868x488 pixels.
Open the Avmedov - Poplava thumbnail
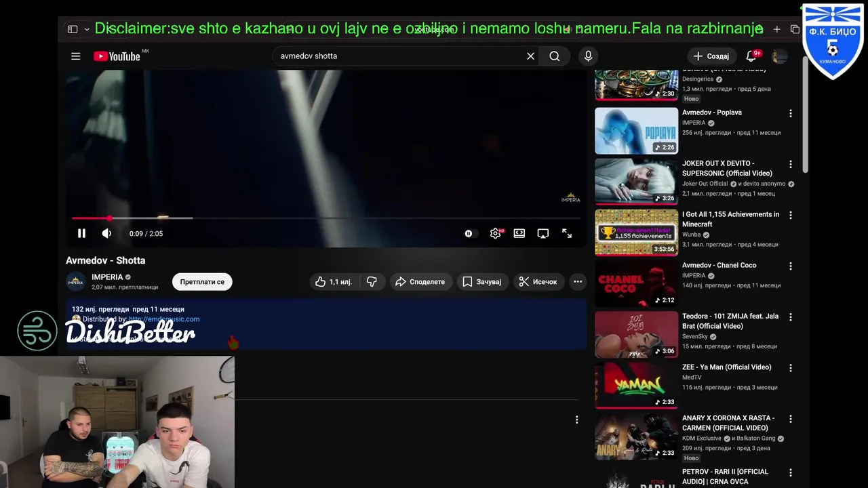637,131
